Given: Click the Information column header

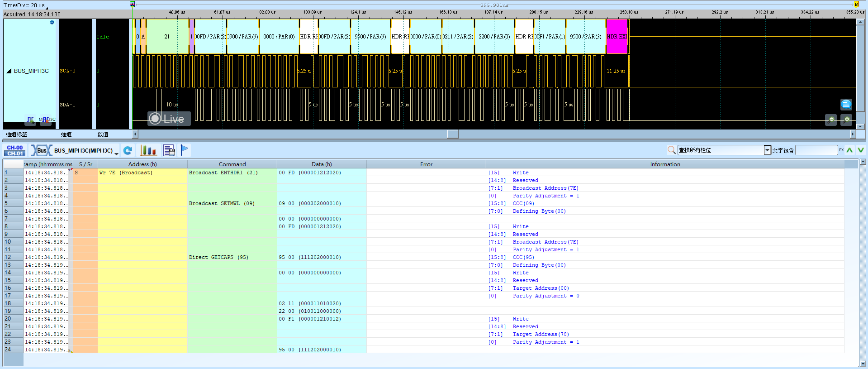Looking at the screenshot, I should click(x=665, y=164).
